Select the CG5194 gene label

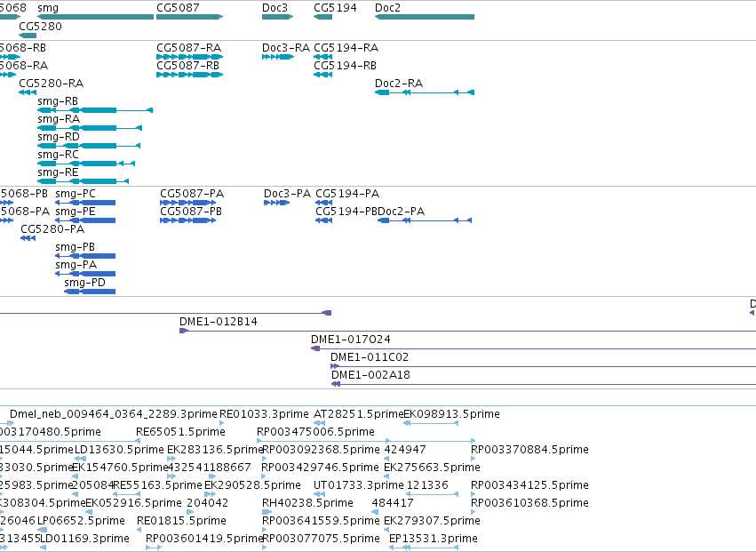(x=335, y=8)
